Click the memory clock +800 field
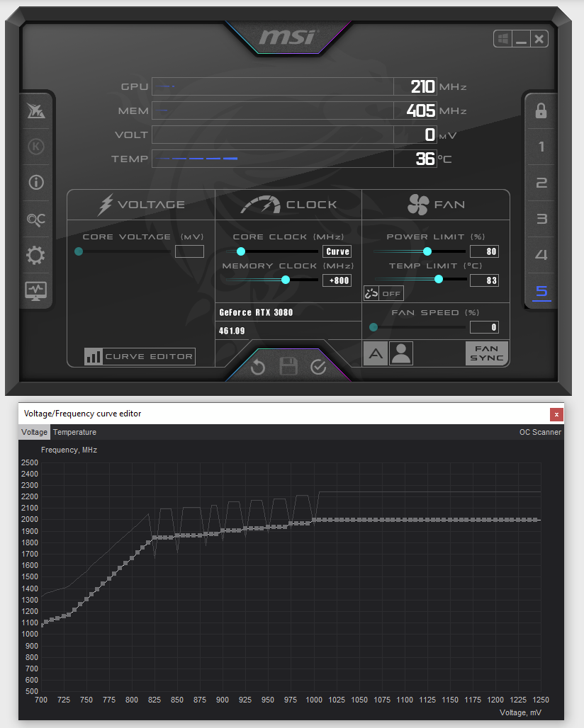Image resolution: width=584 pixels, height=728 pixels. [337, 280]
